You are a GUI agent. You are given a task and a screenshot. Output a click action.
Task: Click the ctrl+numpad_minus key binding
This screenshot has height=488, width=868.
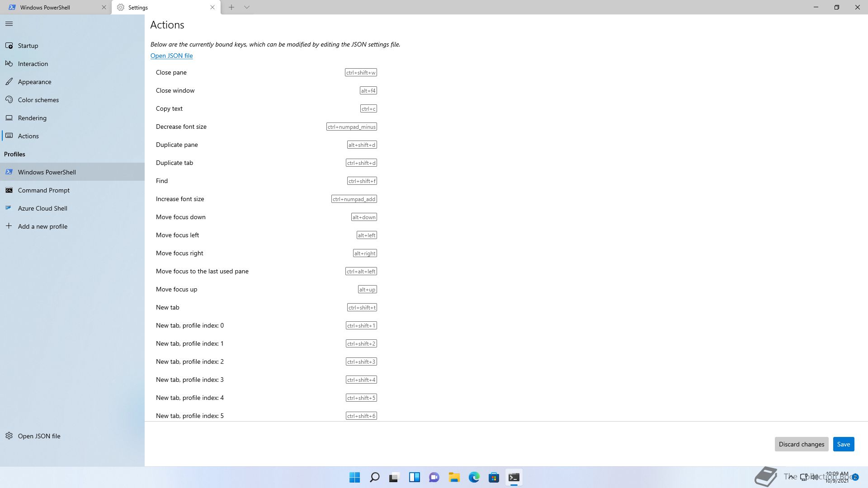click(x=352, y=127)
